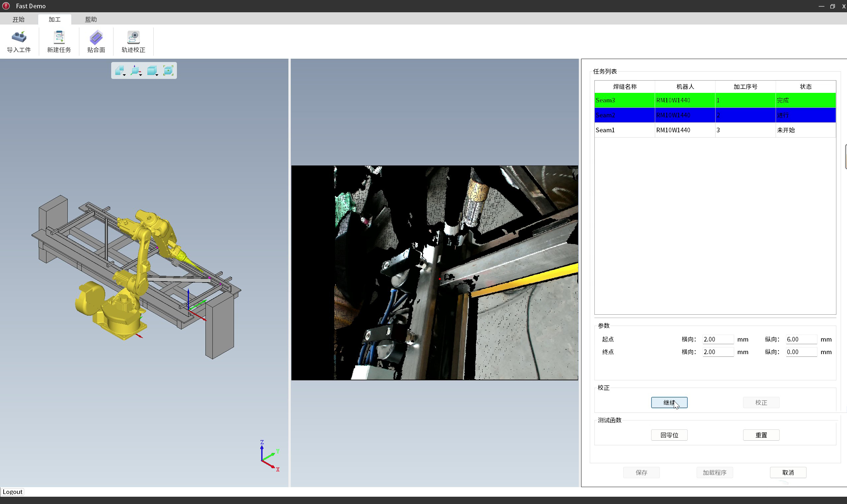
Task: Switch to the 开始 ribbon tab
Action: tap(19, 19)
